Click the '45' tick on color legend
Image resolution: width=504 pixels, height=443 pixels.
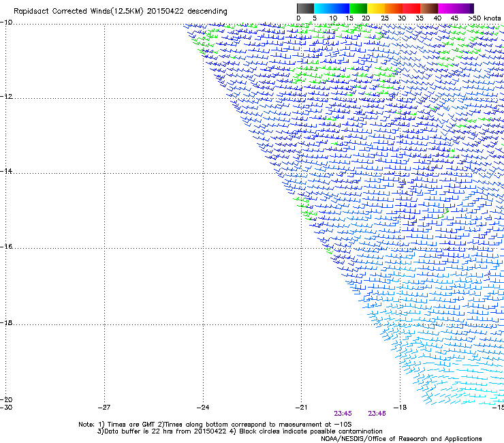[x=454, y=18]
